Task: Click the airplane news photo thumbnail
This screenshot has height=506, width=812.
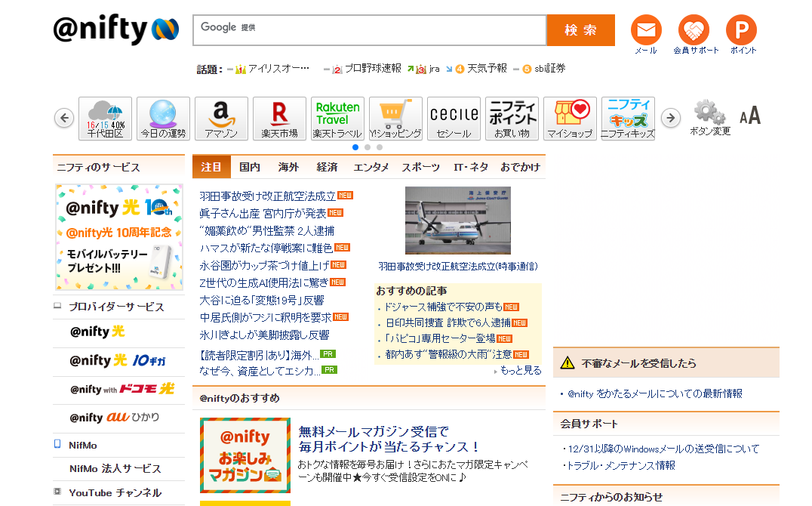Action: tap(458, 221)
